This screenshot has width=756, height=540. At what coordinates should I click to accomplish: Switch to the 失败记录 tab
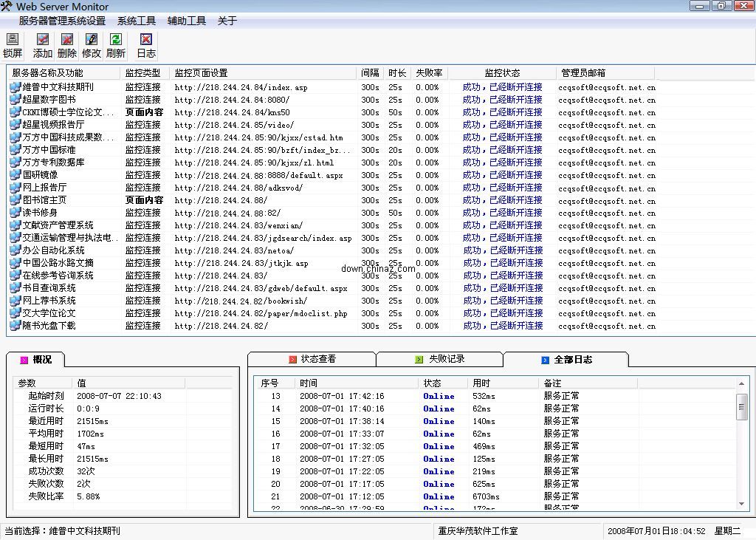click(x=440, y=359)
